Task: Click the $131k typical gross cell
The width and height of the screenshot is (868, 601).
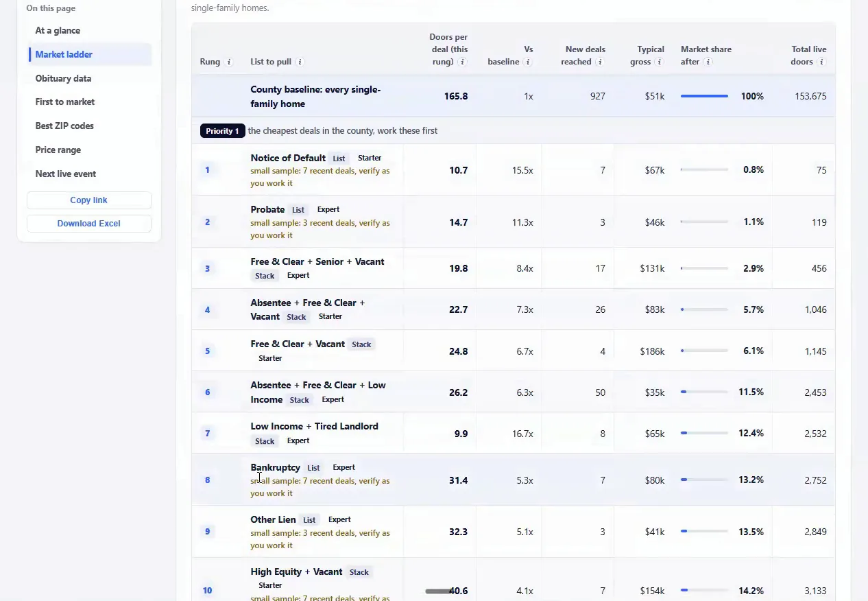Action: pyautogui.click(x=652, y=269)
